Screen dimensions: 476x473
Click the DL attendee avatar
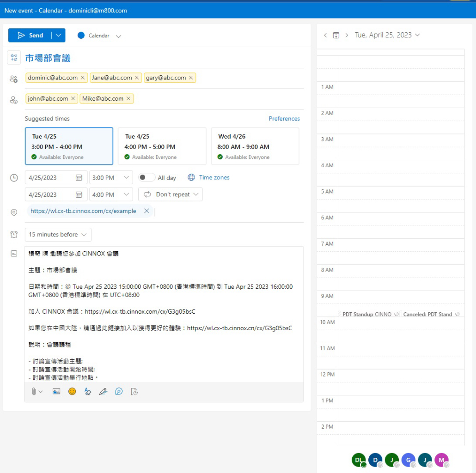pyautogui.click(x=359, y=460)
